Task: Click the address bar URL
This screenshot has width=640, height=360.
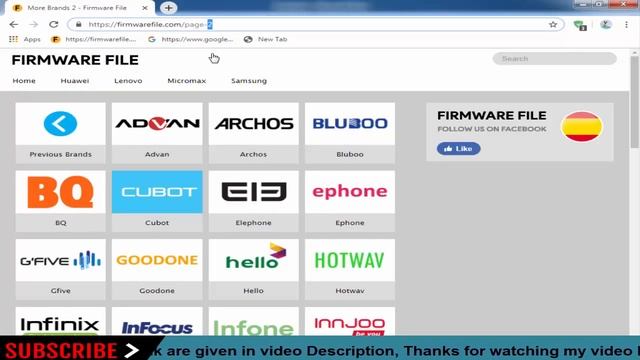Action: pyautogui.click(x=150, y=24)
